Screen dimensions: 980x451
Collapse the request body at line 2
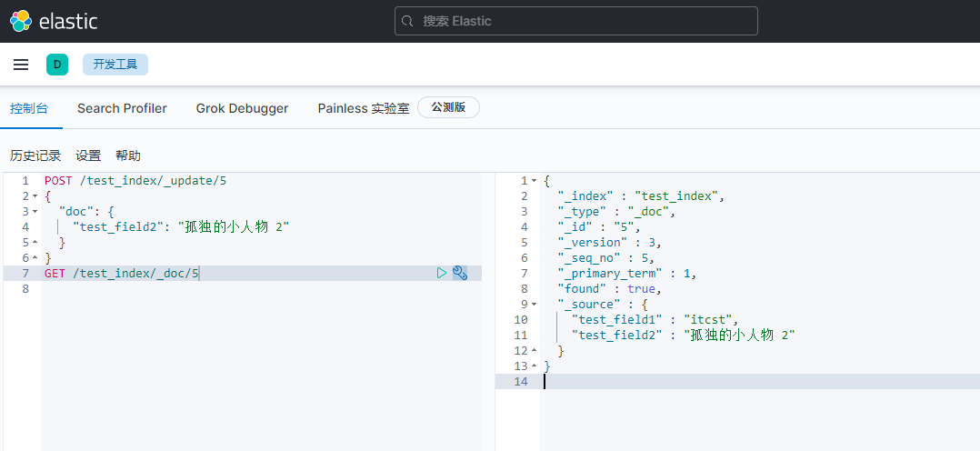coord(35,196)
